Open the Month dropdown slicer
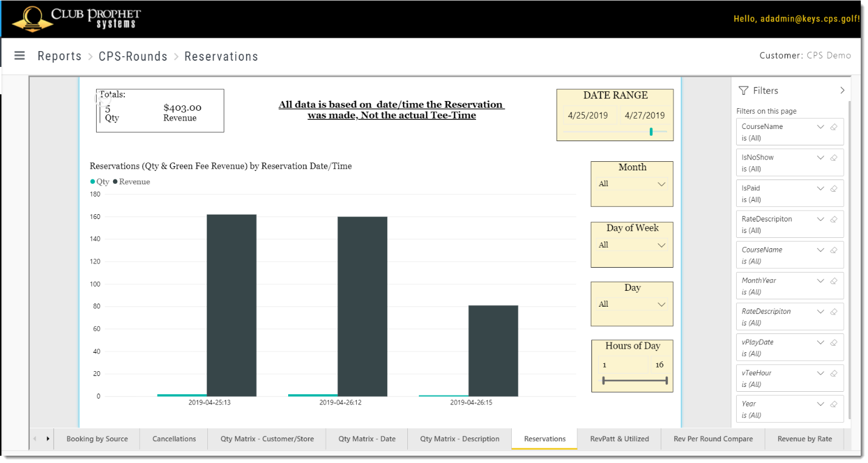Screen dimensions: 868x463 click(632, 184)
